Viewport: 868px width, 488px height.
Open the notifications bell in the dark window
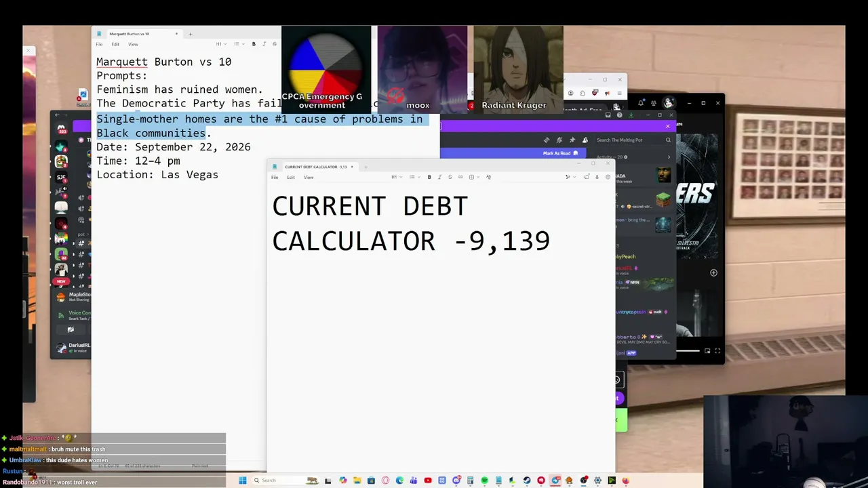click(641, 103)
